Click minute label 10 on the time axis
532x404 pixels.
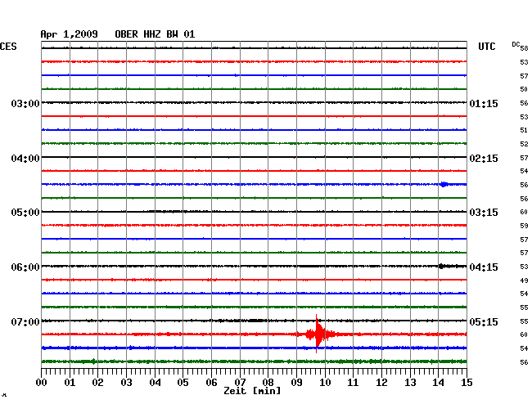(325, 382)
